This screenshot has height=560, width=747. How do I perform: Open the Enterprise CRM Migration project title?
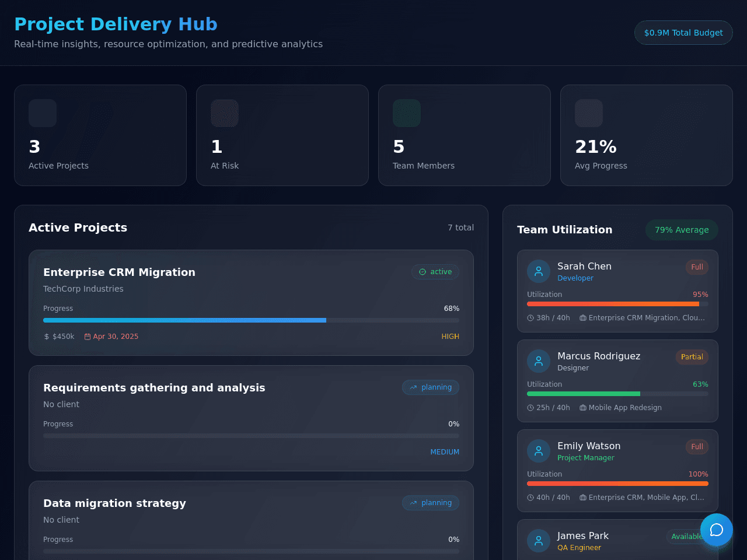coord(119,272)
